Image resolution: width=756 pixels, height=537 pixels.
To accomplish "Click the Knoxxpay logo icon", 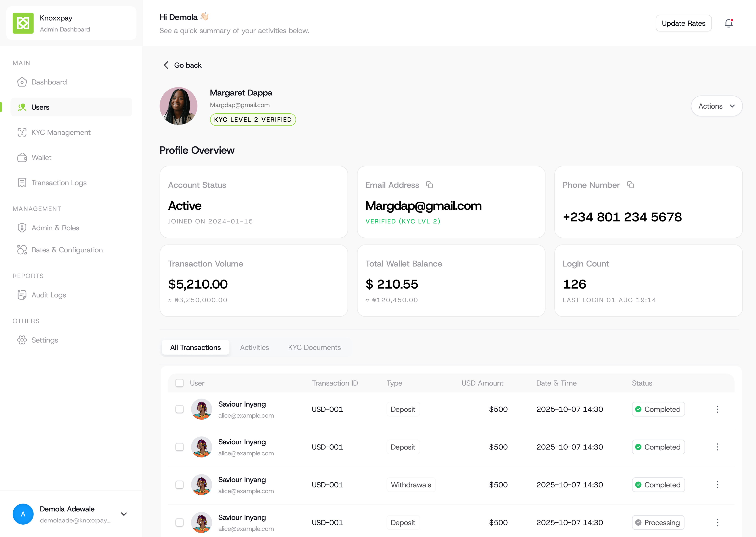I will click(x=23, y=23).
